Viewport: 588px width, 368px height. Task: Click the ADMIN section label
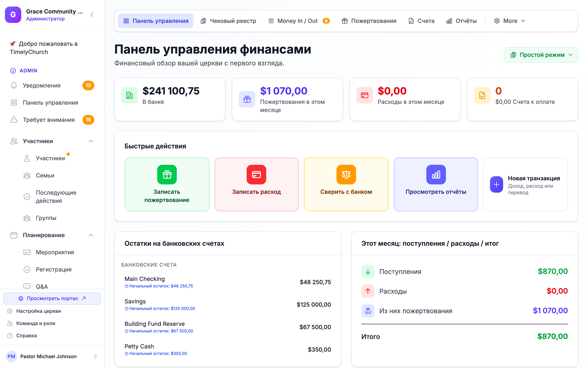(28, 71)
